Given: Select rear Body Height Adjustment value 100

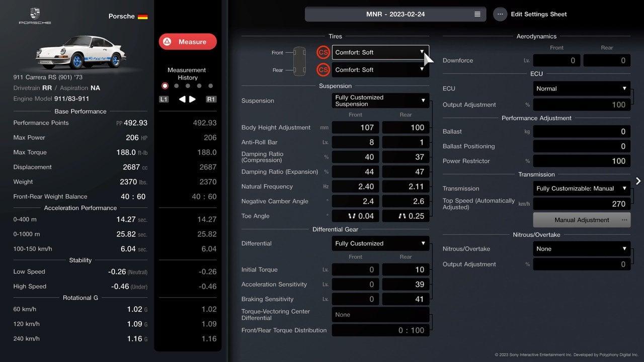Looking at the screenshot, I should pyautogui.click(x=406, y=128).
